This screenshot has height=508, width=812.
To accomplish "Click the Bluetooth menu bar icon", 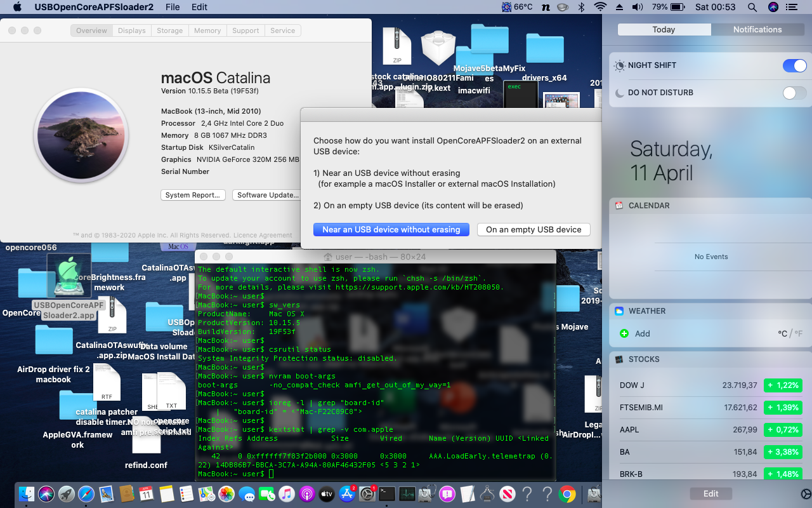I will tap(581, 7).
